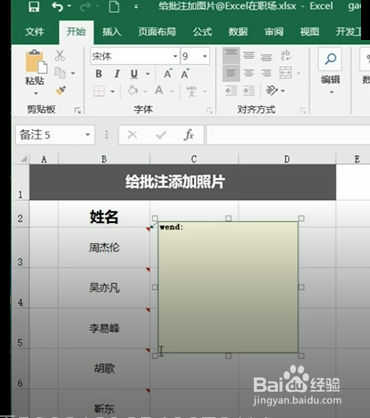
Task: Click the 粘贴 paste clipboard icon
Action: click(36, 62)
